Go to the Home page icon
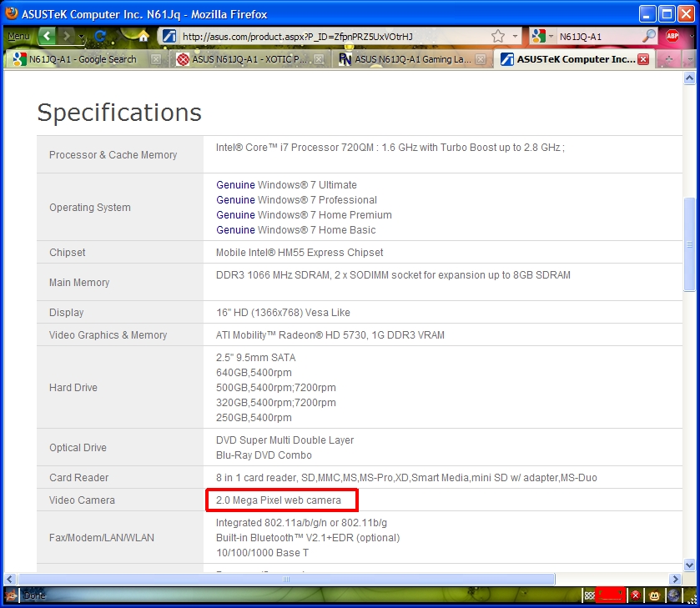Screen dimensions: 700x608 point(143,36)
